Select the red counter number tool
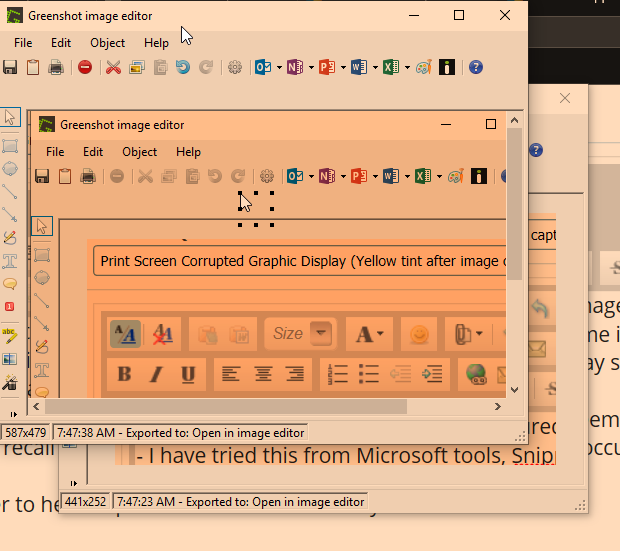This screenshot has height=551, width=620. pyautogui.click(x=9, y=307)
